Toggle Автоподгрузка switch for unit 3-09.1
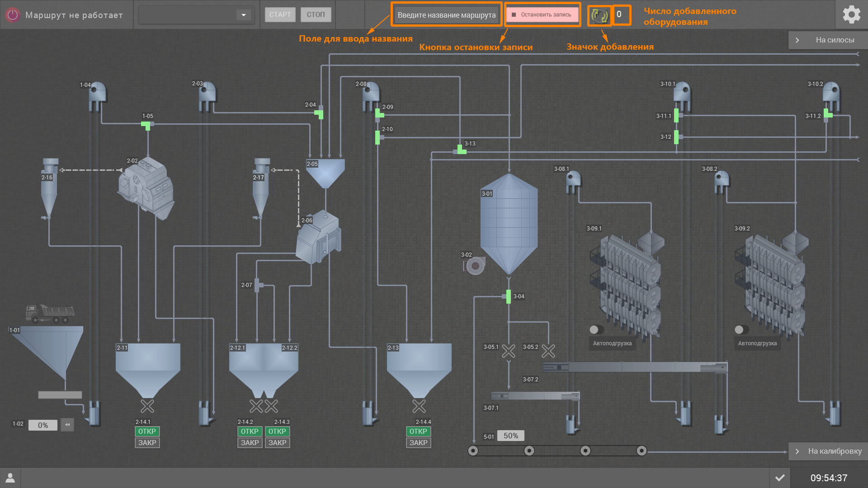This screenshot has height=488, width=868. [596, 329]
